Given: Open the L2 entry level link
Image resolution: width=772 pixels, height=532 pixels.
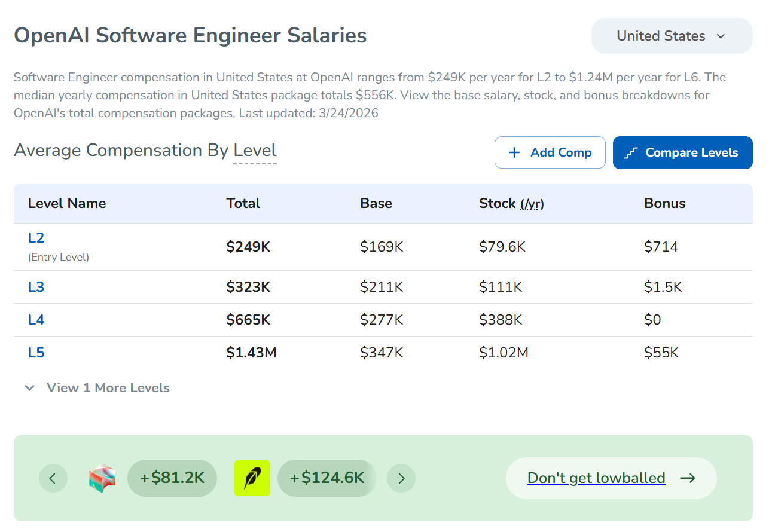Looking at the screenshot, I should 36,238.
